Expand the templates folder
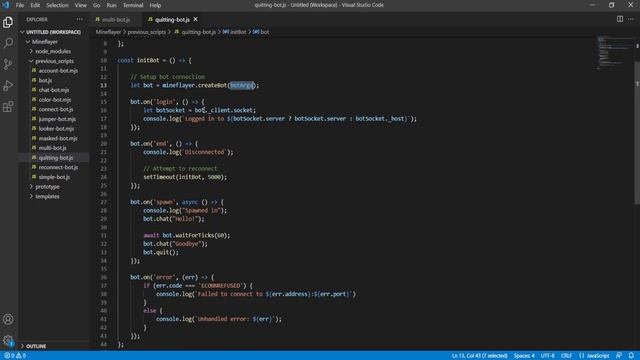 [47, 196]
